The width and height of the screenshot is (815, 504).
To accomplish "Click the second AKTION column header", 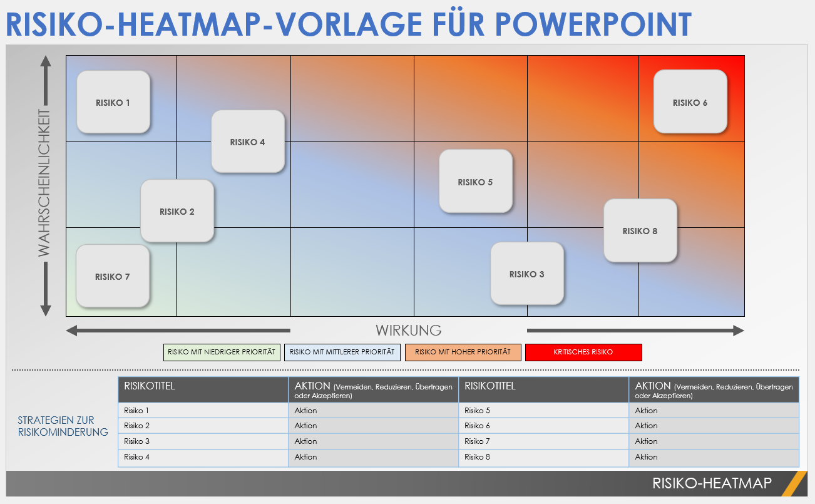I will 714,389.
